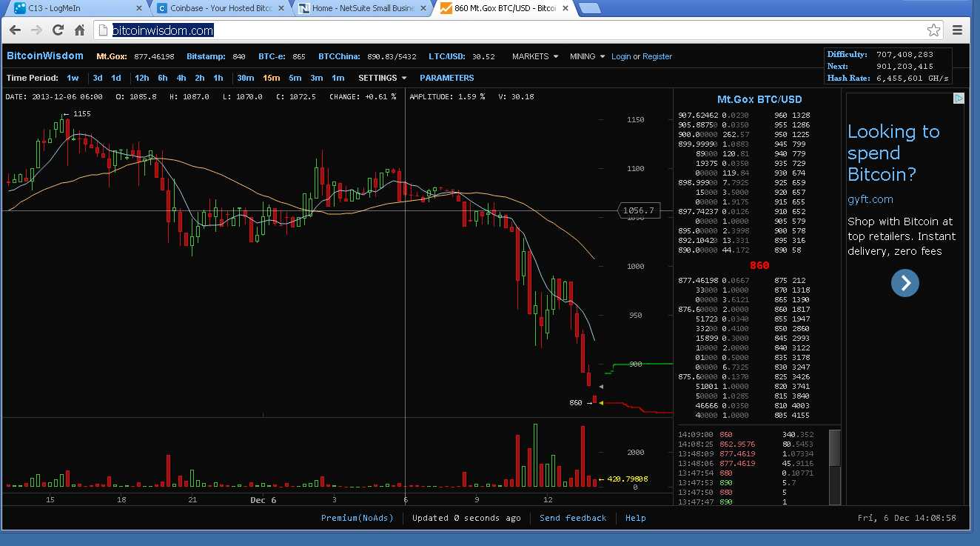The width and height of the screenshot is (980, 546).
Task: Open the LTC/USD market price link
Action: [462, 56]
